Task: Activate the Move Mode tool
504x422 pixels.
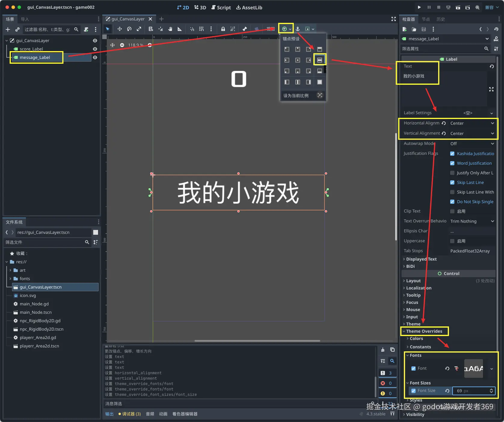Action: (120, 29)
